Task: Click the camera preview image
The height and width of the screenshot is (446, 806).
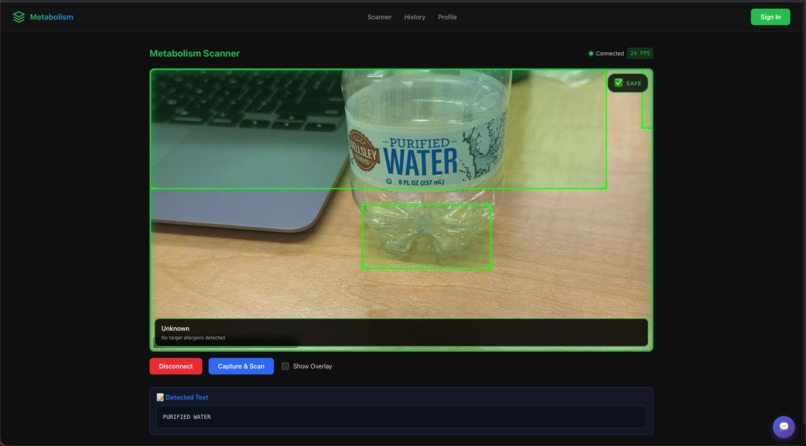Action: (x=401, y=210)
